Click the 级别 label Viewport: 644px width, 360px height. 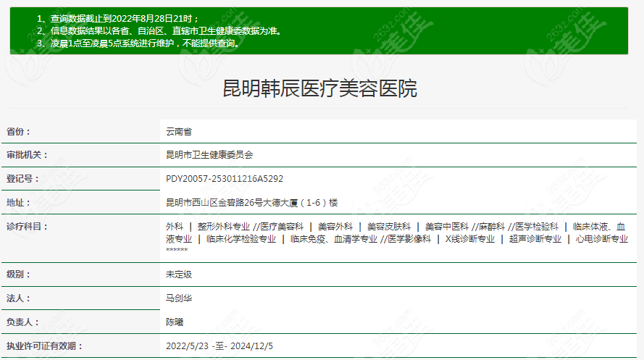19,275
